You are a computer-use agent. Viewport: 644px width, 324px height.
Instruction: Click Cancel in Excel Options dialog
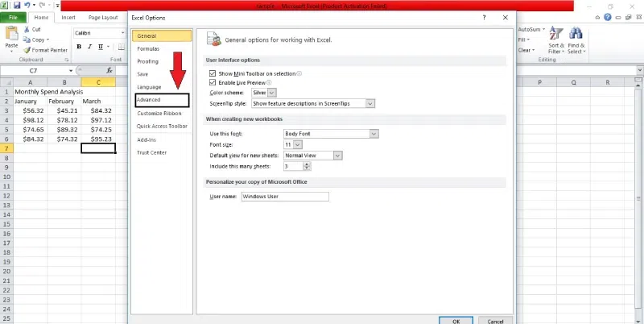coord(495,321)
